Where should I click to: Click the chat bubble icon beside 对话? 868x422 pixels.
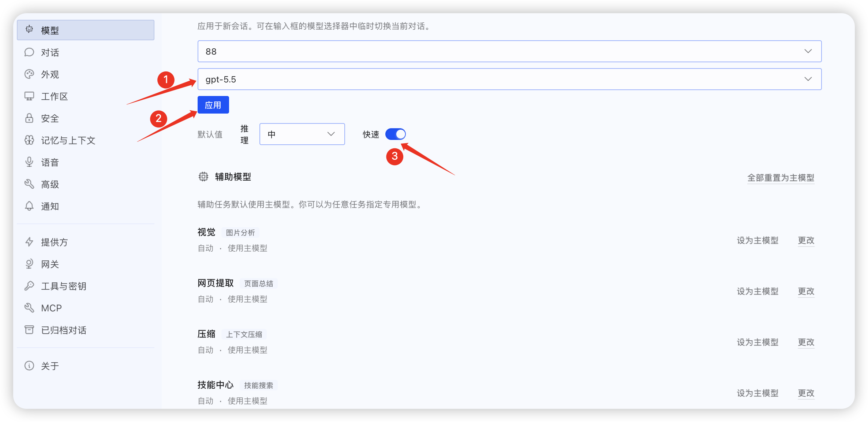[x=29, y=52]
